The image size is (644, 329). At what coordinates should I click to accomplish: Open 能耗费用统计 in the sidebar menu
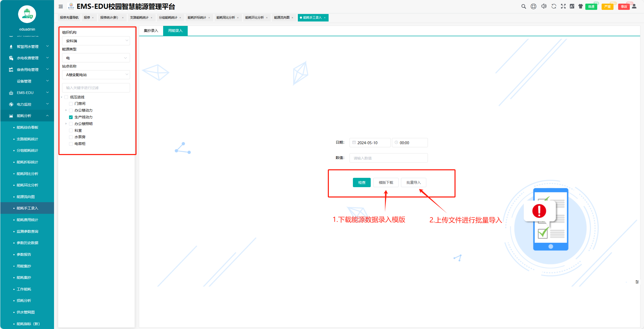(x=27, y=220)
